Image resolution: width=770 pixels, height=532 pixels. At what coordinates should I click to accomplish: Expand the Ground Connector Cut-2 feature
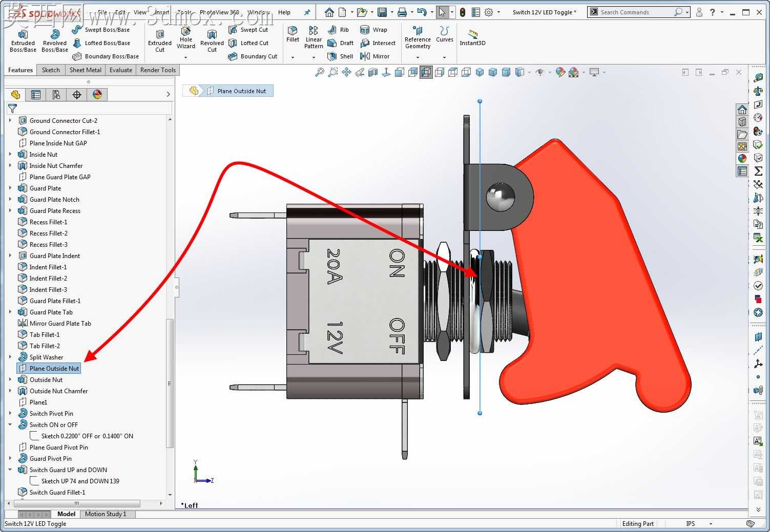tap(10, 120)
